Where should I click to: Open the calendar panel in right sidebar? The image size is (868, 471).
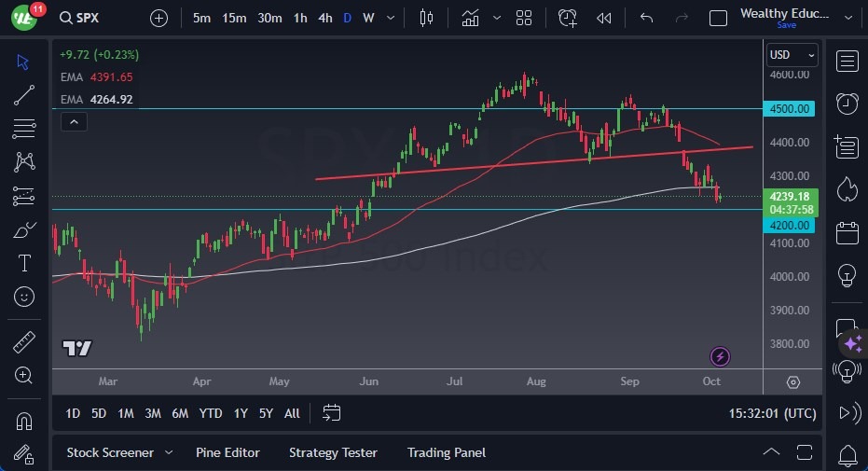847,232
